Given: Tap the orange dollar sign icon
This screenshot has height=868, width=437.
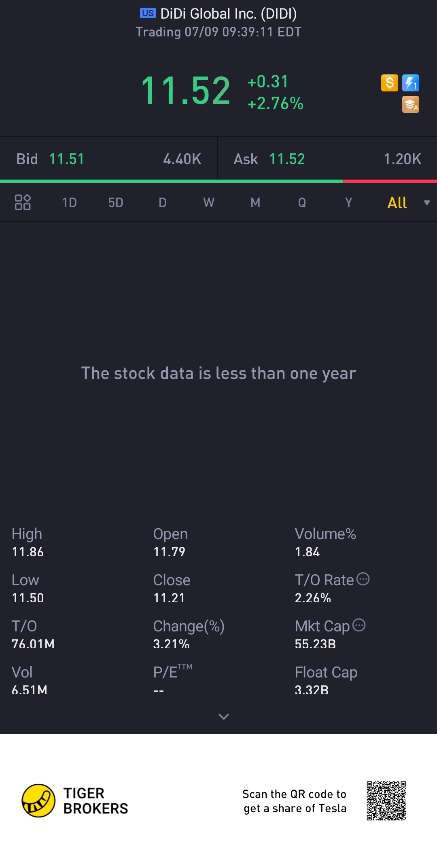Looking at the screenshot, I should [x=389, y=83].
